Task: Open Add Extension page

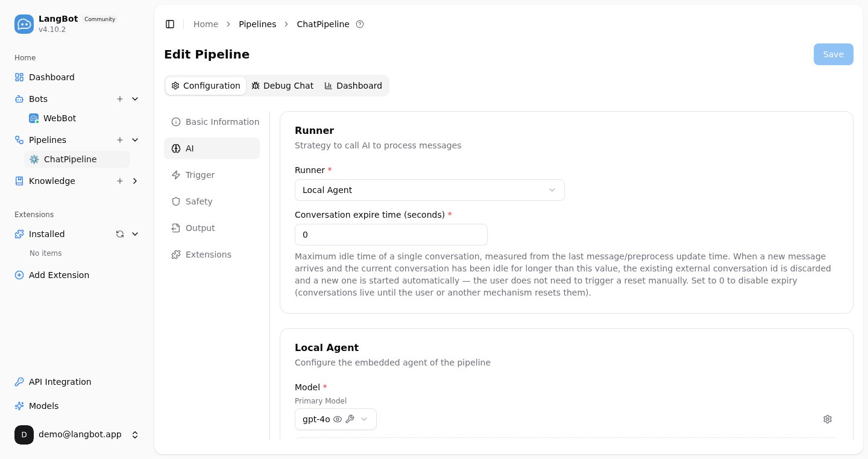Action: [77, 275]
